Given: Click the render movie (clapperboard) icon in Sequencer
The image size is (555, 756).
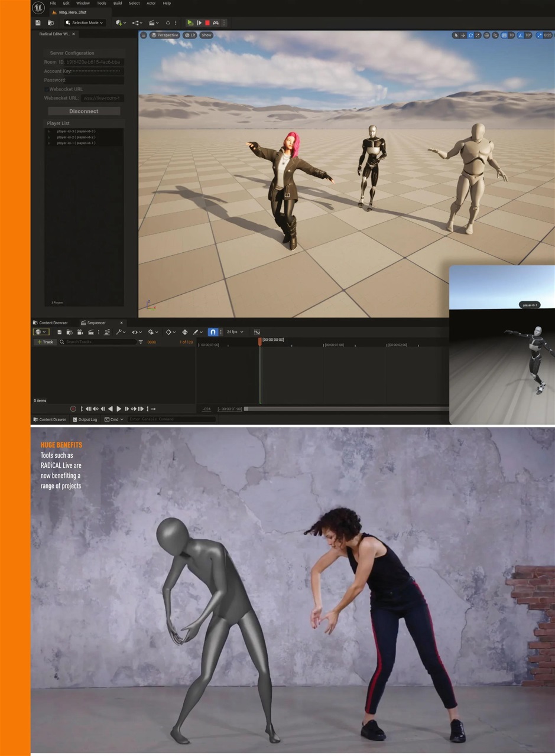Looking at the screenshot, I should (x=92, y=331).
